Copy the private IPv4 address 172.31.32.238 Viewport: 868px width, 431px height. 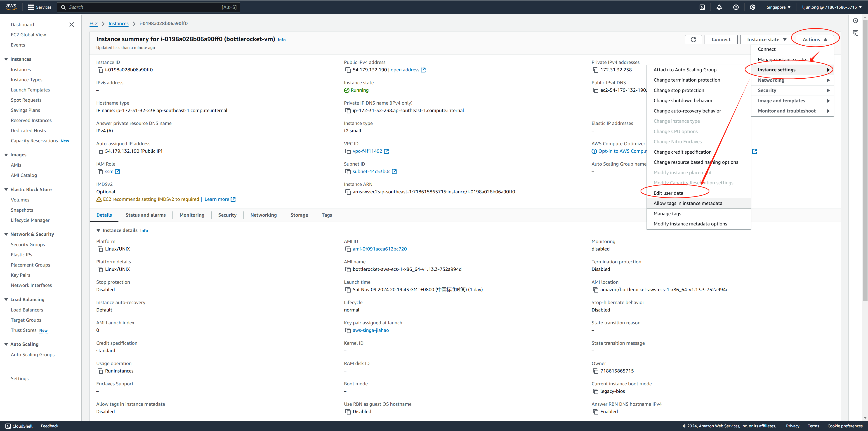point(595,70)
